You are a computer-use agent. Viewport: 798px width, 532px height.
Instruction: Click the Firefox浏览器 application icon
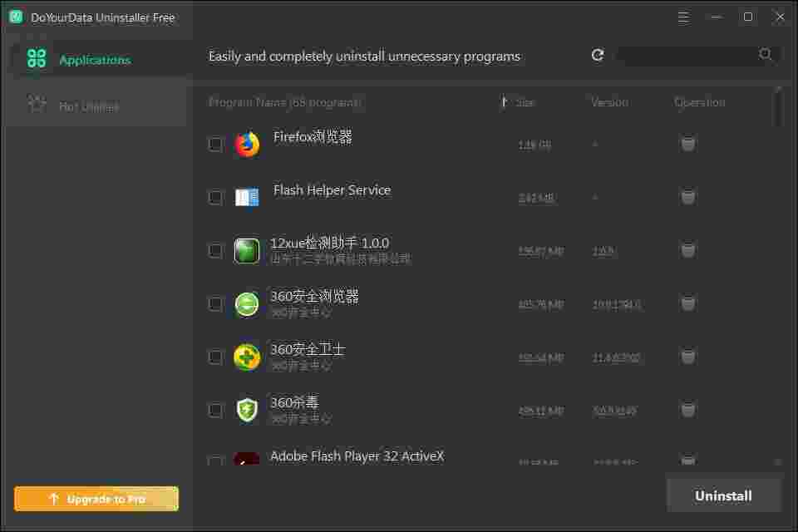click(245, 143)
